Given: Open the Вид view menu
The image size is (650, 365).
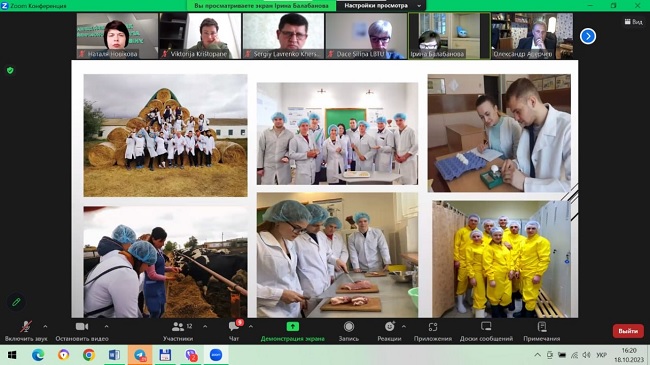Looking at the screenshot, I should (633, 22).
